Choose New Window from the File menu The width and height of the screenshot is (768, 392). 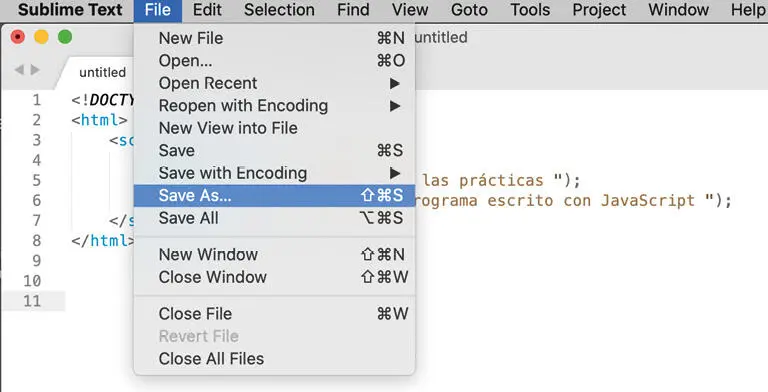[274, 255]
